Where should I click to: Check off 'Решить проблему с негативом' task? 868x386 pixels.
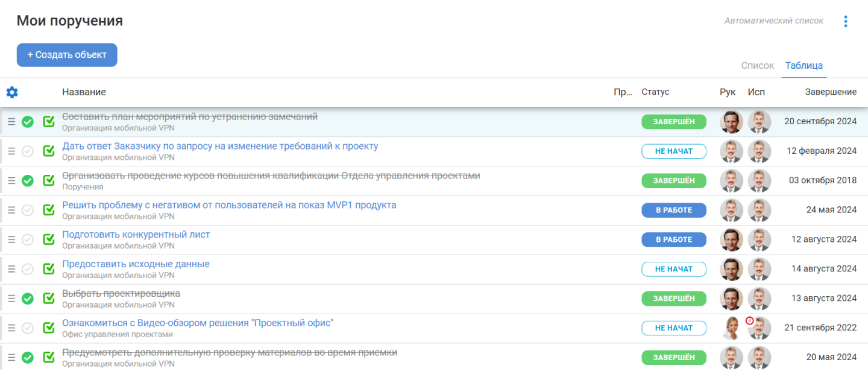(28, 210)
